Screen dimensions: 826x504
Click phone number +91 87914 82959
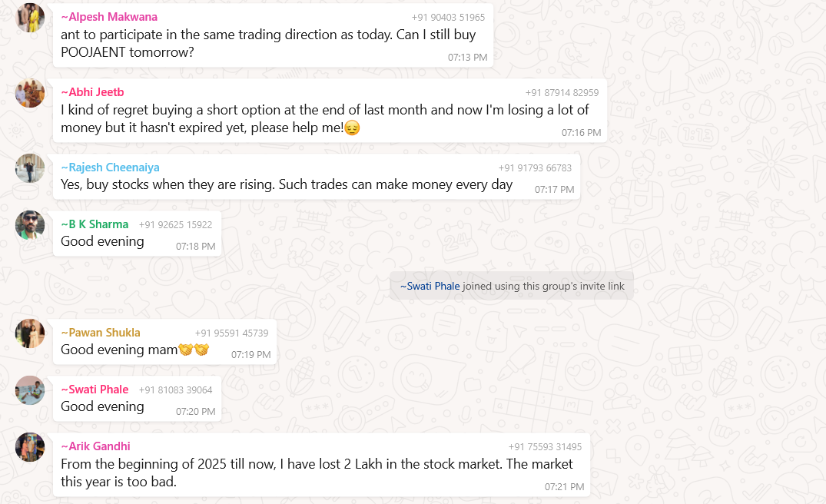pos(562,93)
